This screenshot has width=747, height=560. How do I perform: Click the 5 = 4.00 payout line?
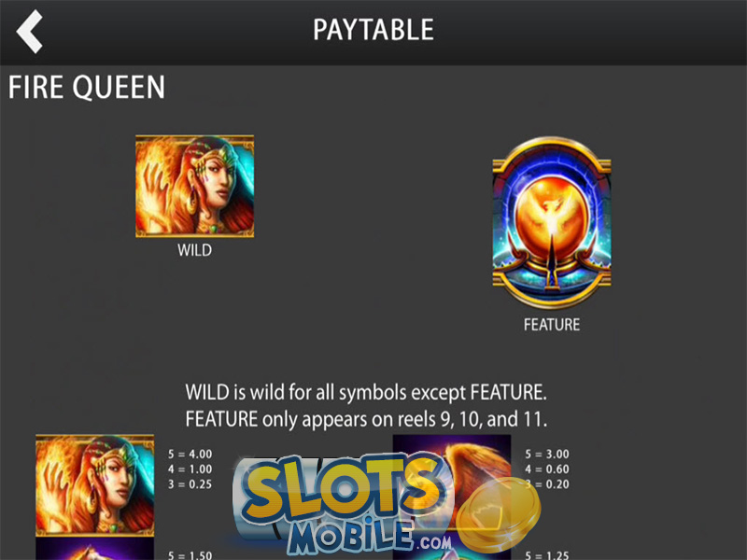point(190,454)
